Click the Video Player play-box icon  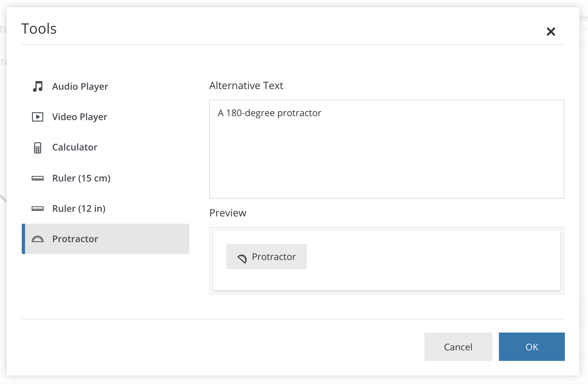[x=38, y=117]
